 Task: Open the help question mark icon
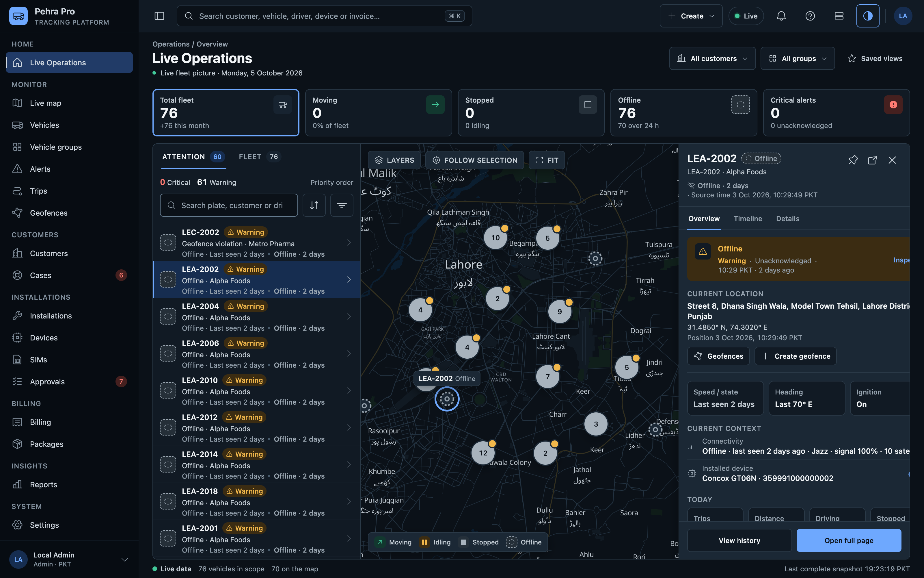[810, 16]
